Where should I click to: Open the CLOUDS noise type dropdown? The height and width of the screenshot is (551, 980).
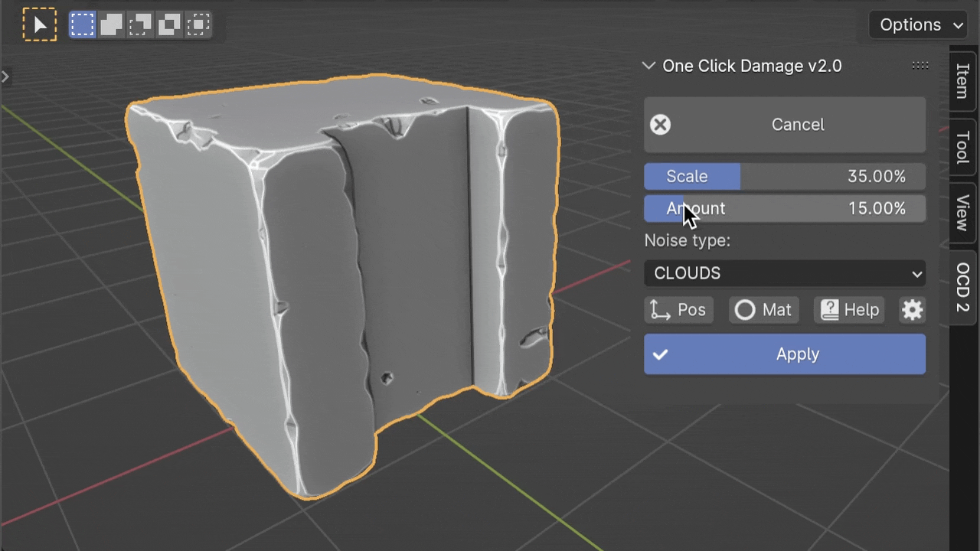[785, 273]
